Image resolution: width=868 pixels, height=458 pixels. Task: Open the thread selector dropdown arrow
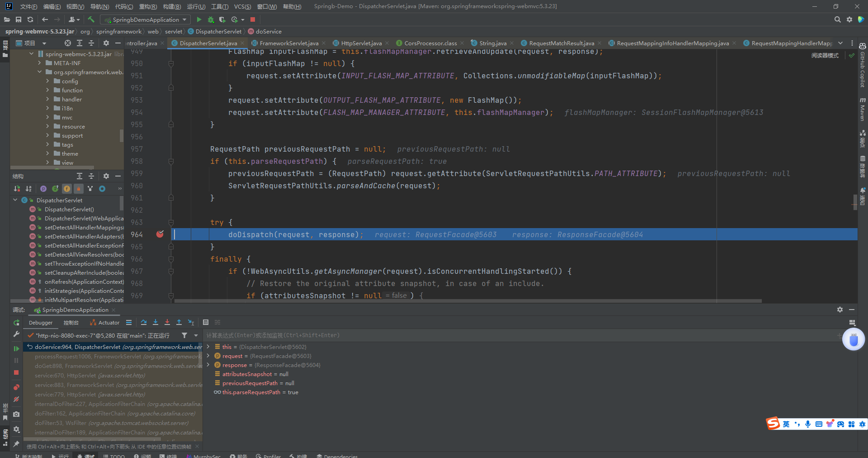pos(196,335)
